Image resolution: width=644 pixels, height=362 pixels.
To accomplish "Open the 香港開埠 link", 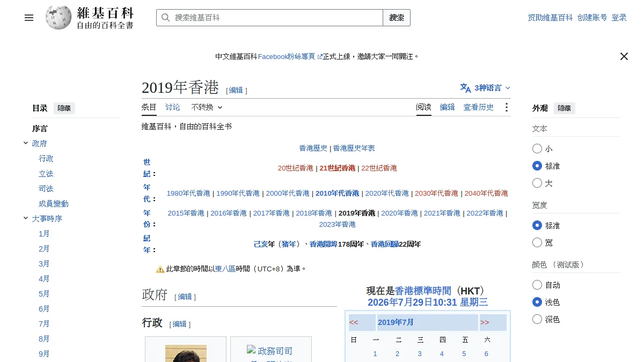I will (324, 244).
